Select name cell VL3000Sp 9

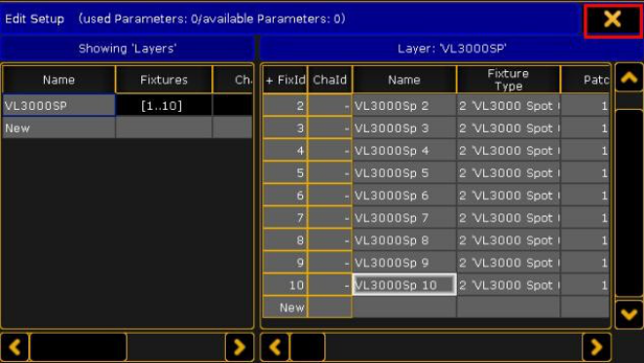click(x=404, y=263)
